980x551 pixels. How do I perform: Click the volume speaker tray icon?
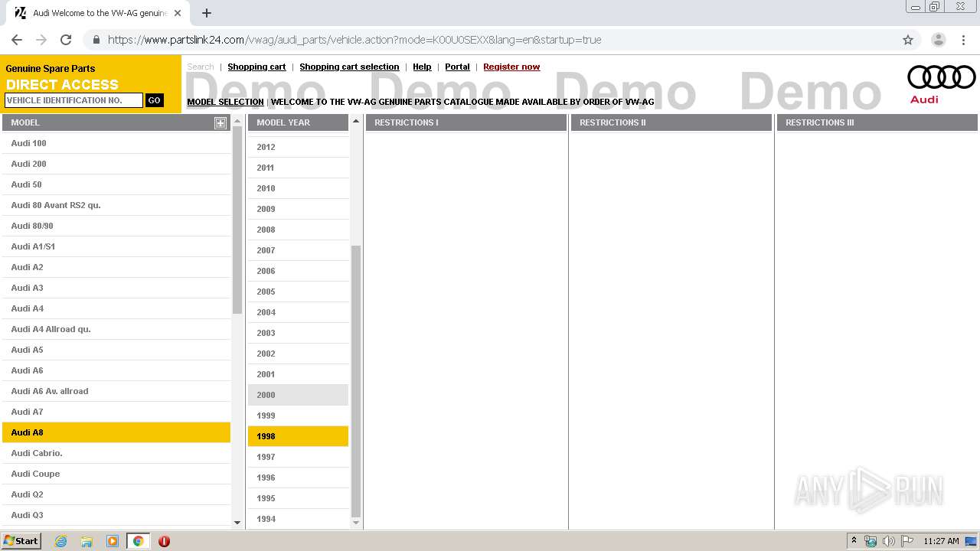tap(889, 541)
